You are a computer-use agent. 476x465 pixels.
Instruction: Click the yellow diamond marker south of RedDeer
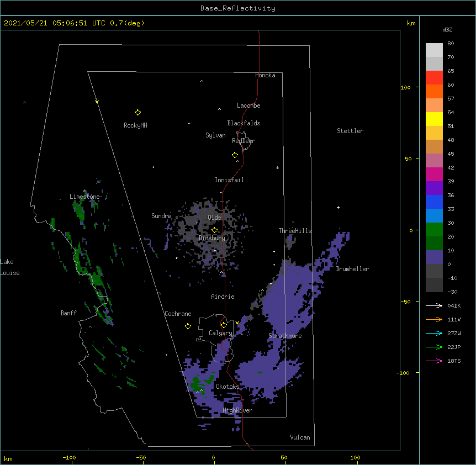[235, 155]
